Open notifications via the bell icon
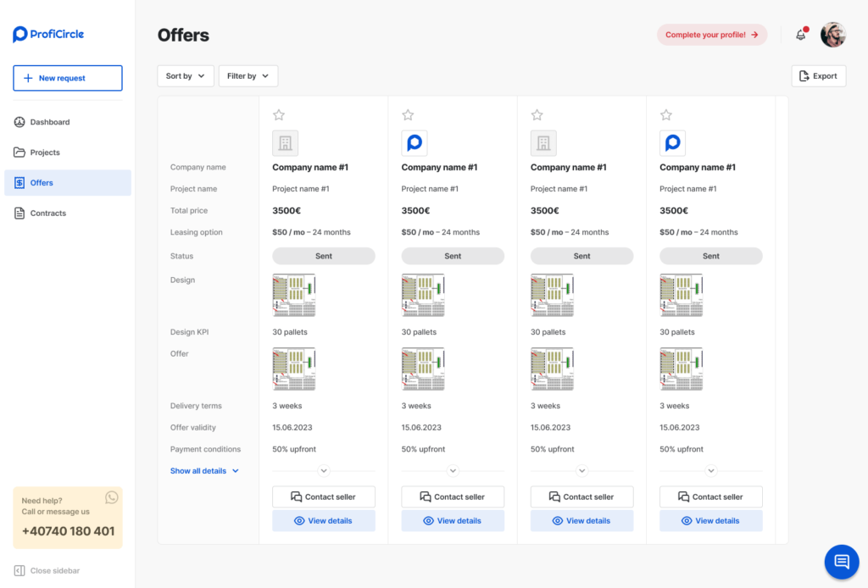Image resolution: width=868 pixels, height=588 pixels. click(x=799, y=34)
